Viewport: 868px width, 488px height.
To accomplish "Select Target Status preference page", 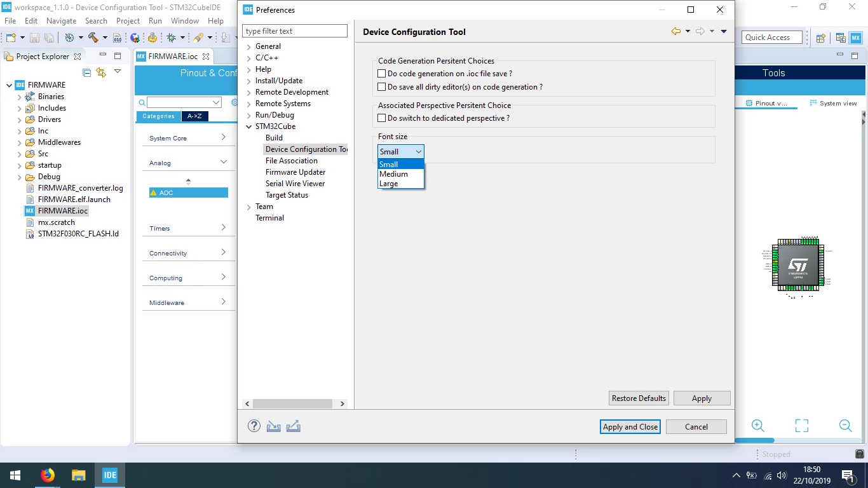I will click(x=287, y=195).
